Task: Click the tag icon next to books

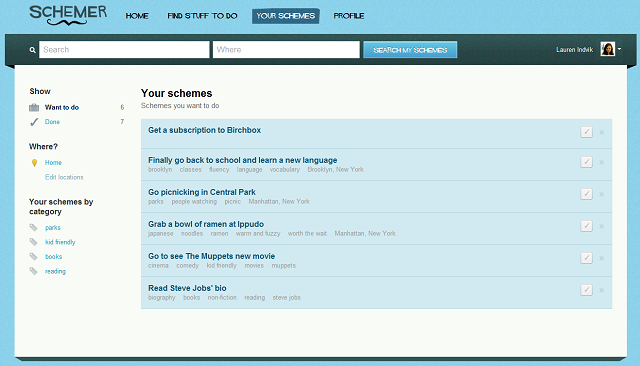Action: tap(33, 256)
